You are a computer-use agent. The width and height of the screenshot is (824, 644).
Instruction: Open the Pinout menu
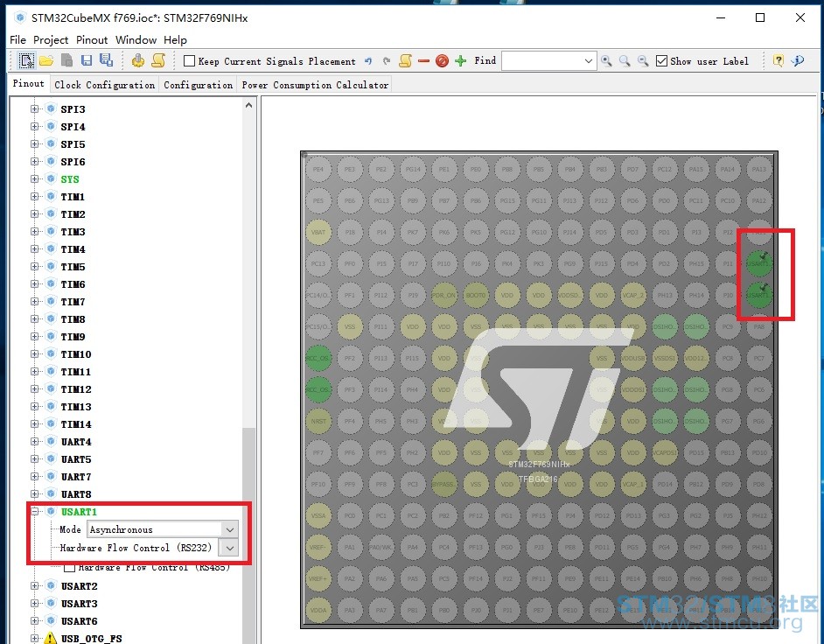pos(92,40)
